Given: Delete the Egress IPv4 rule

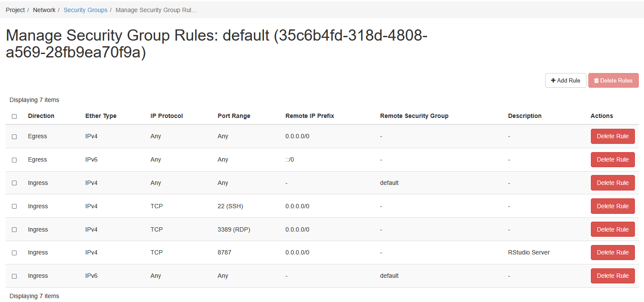Looking at the screenshot, I should coord(612,136).
